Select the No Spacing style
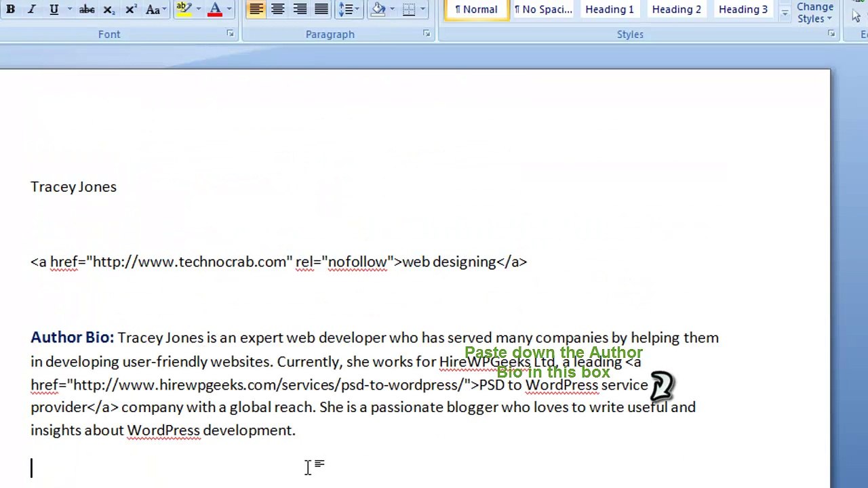The image size is (868, 488). coord(543,9)
